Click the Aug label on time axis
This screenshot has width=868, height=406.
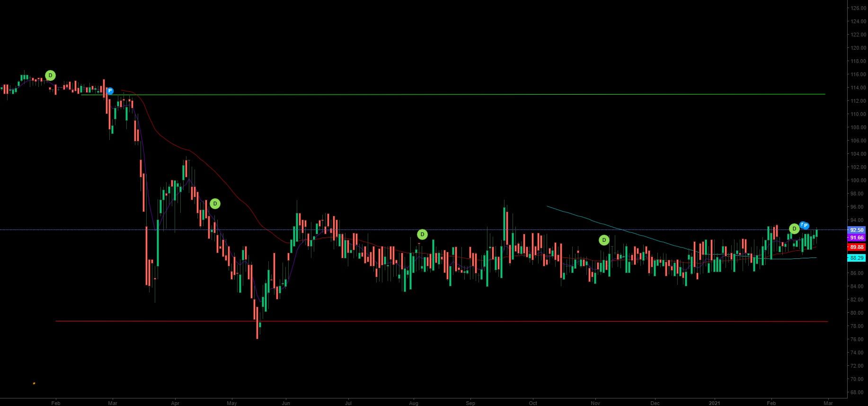[x=414, y=403]
